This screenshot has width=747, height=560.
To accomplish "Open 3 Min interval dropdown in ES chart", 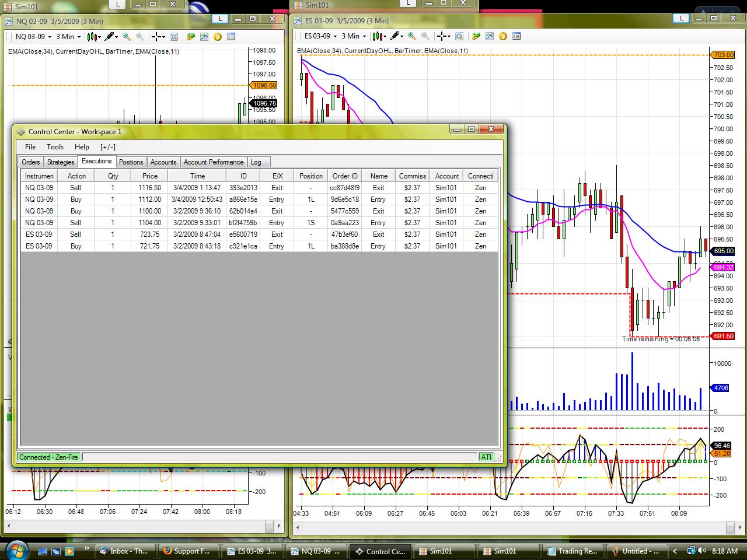I will (353, 36).
